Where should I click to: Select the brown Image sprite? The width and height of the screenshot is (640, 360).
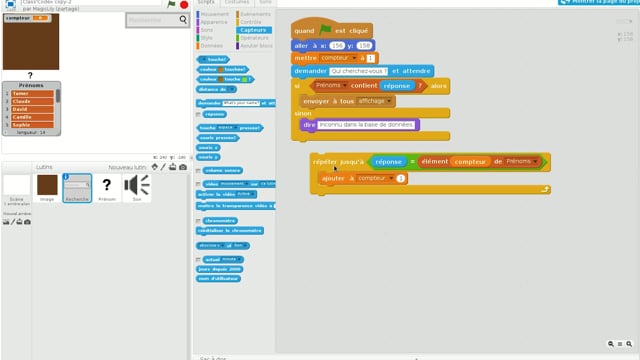point(47,188)
